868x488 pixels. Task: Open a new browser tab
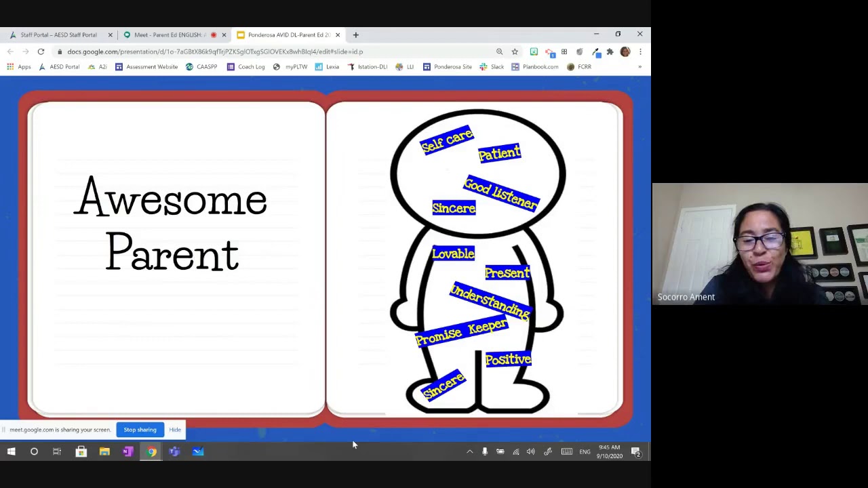355,35
